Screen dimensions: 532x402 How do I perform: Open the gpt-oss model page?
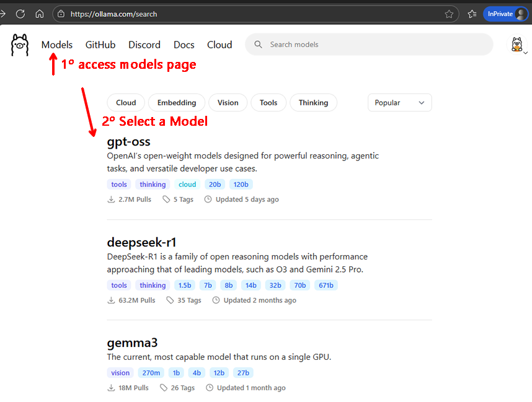pos(128,142)
